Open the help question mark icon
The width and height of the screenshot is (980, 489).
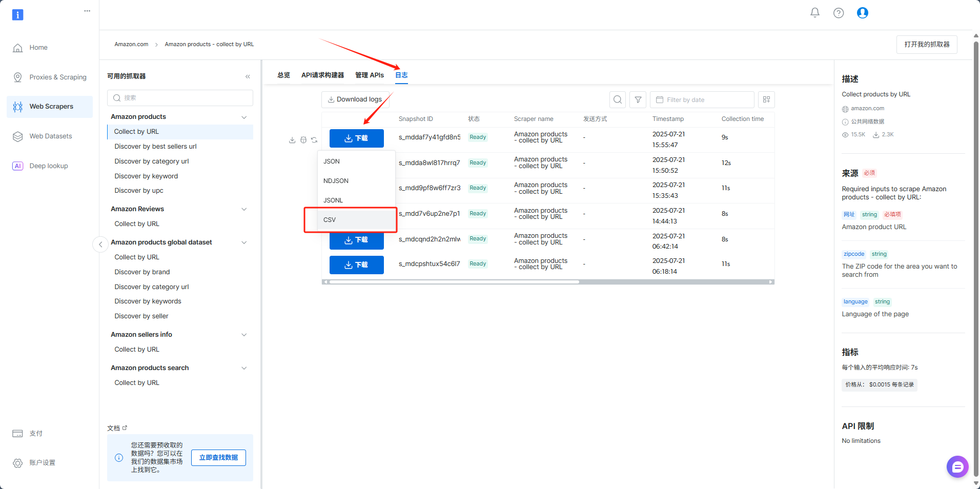pos(839,13)
